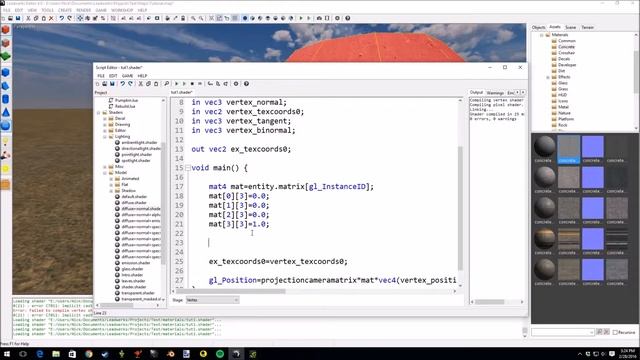Open FILE menu in Script Editor
640x360 pixels.
click(x=101, y=76)
